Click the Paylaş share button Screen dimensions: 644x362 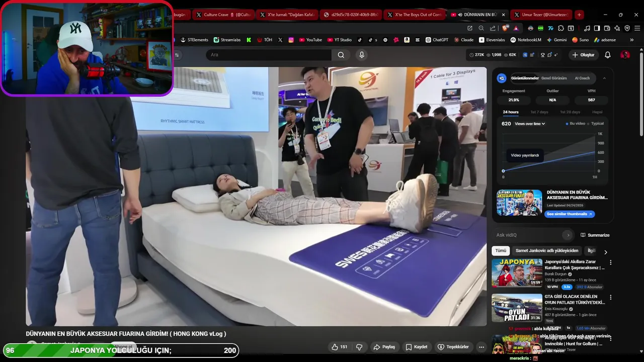pyautogui.click(x=384, y=347)
